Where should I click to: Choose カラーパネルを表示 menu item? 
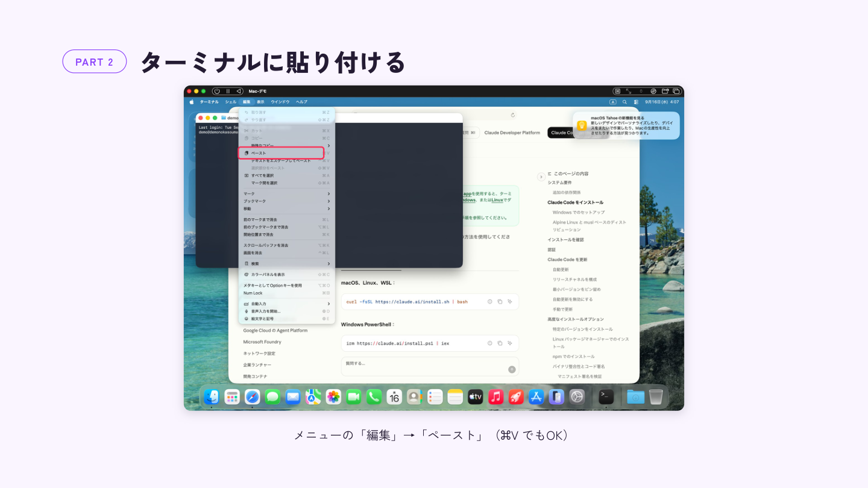pyautogui.click(x=287, y=274)
